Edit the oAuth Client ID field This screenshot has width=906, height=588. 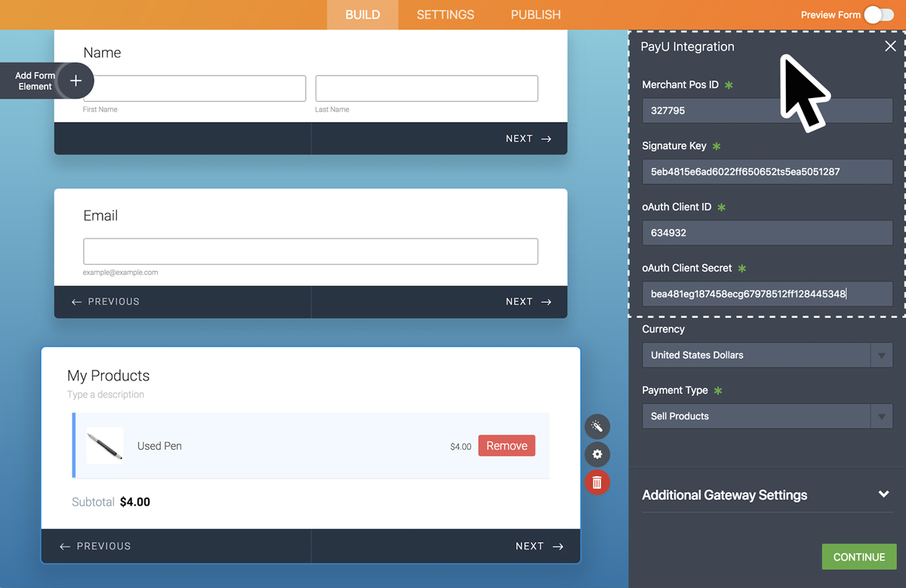(767, 232)
